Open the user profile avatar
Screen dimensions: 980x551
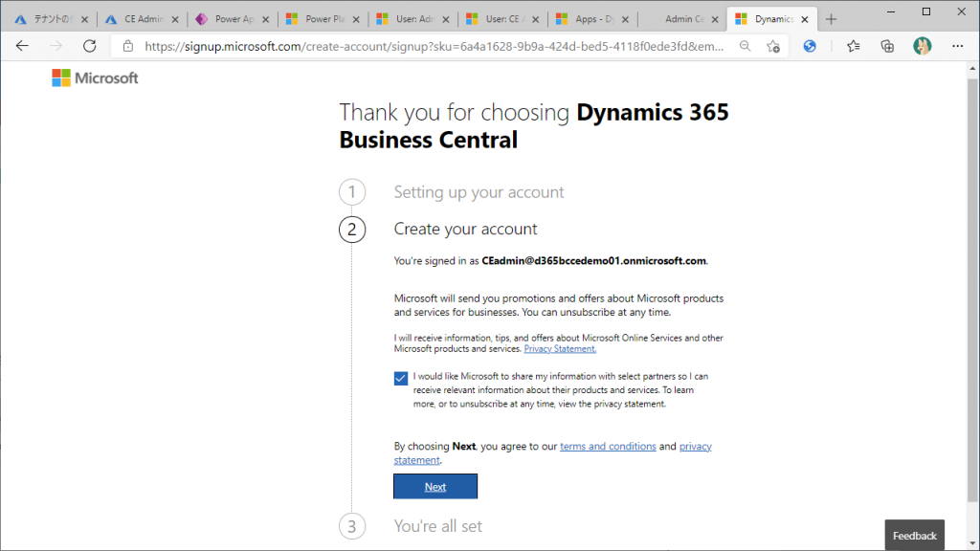pos(922,46)
